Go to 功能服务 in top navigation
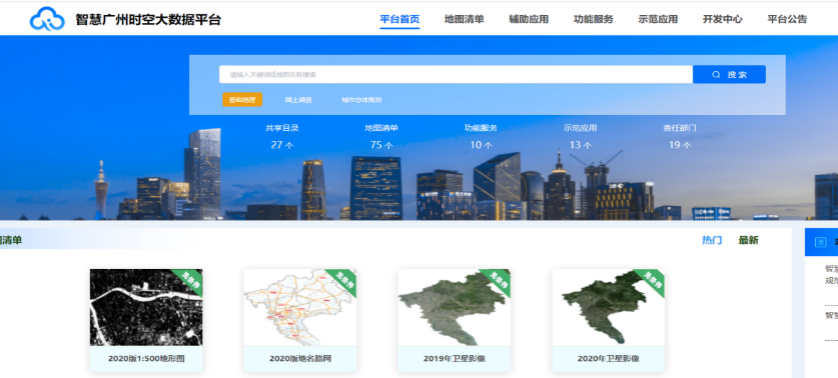This screenshot has width=838, height=378. 593,19
